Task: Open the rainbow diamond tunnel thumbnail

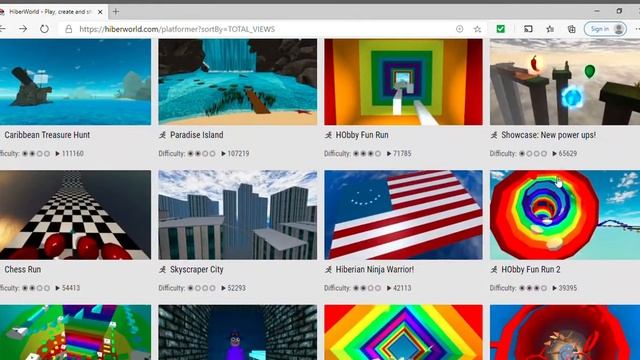Action: pos(403,332)
